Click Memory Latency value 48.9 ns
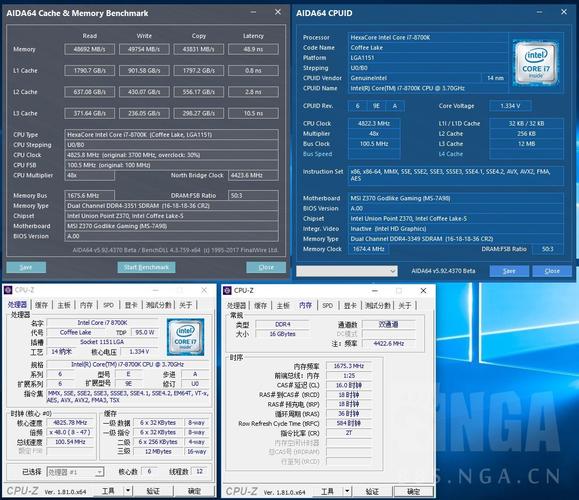This screenshot has width=579, height=500. coord(253,49)
